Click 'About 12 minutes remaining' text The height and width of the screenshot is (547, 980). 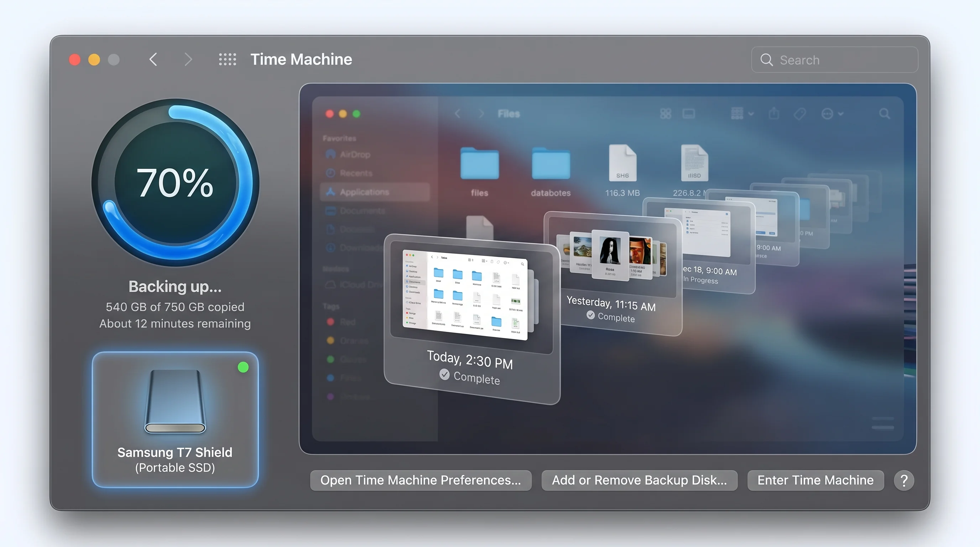[175, 324]
